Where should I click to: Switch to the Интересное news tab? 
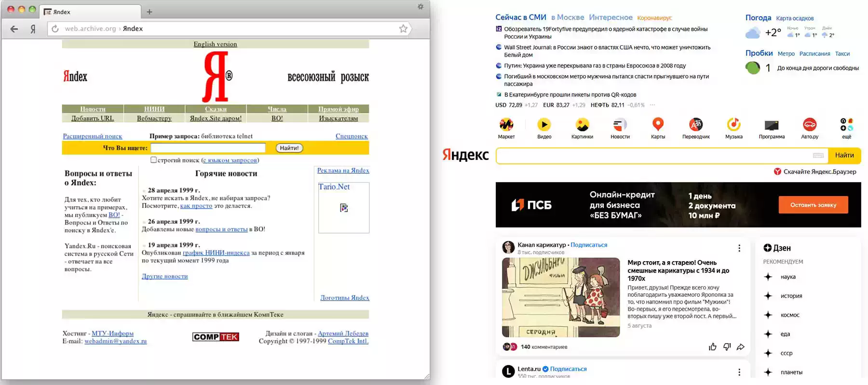pos(610,17)
